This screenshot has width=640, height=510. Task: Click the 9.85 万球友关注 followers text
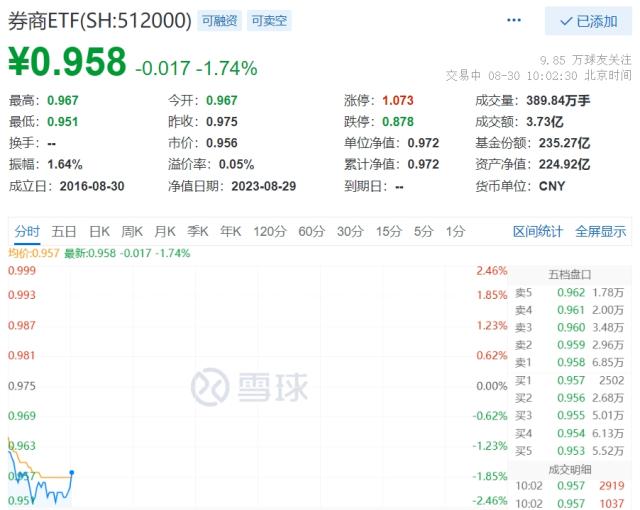586,60
